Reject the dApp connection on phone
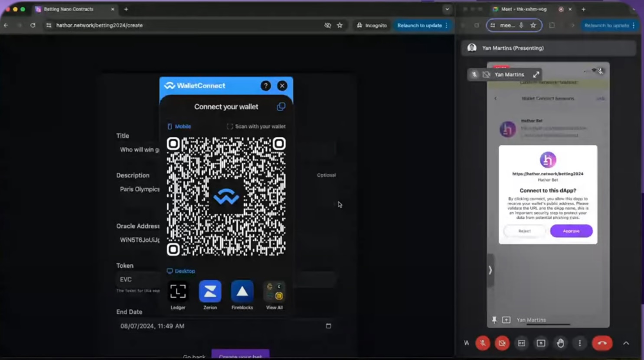Viewport: 644px width, 360px height. pos(524,231)
